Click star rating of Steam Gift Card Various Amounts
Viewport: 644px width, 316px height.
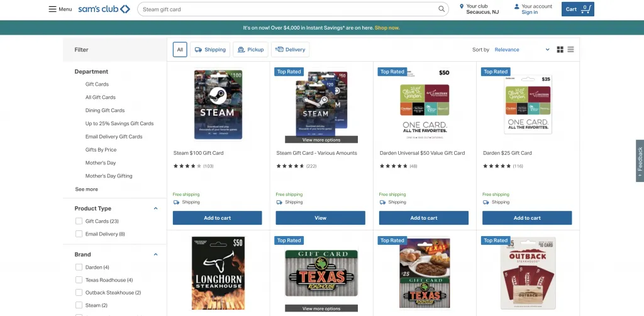291,166
